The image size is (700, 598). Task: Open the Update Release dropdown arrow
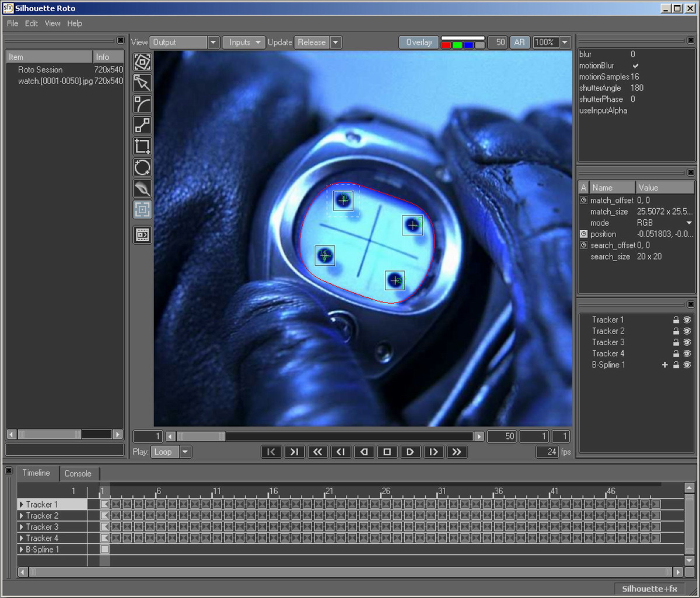point(335,43)
